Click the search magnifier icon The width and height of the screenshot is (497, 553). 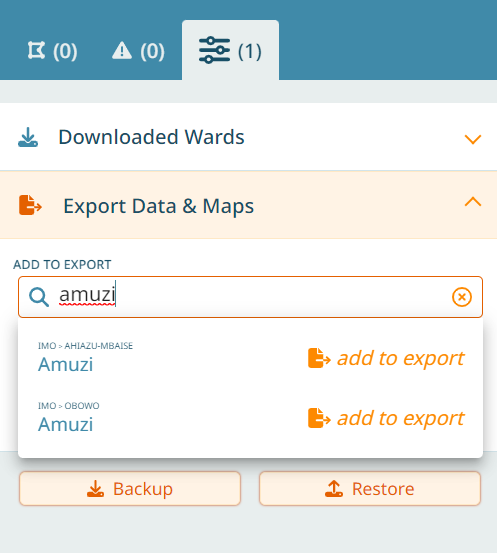(x=39, y=297)
